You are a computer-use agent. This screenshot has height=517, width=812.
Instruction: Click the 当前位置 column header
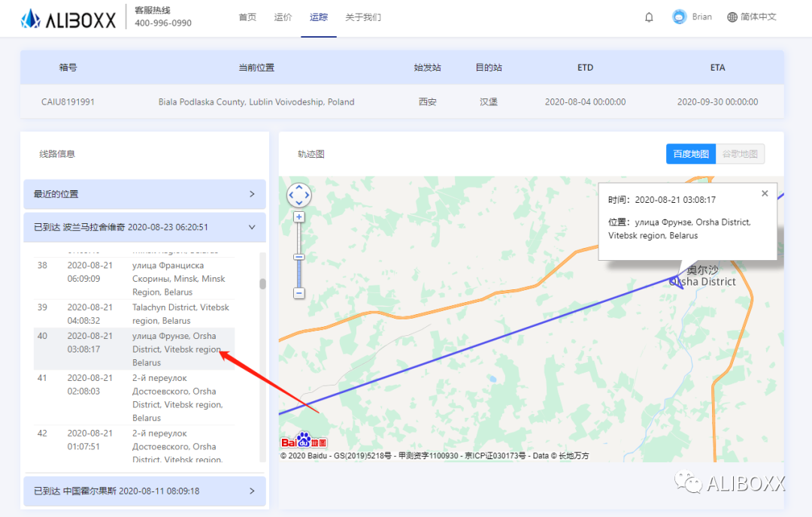256,68
